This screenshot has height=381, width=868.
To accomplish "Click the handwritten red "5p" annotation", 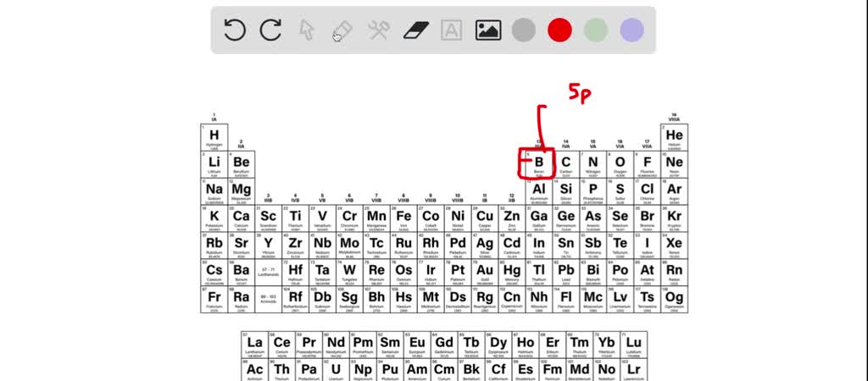I will (580, 95).
